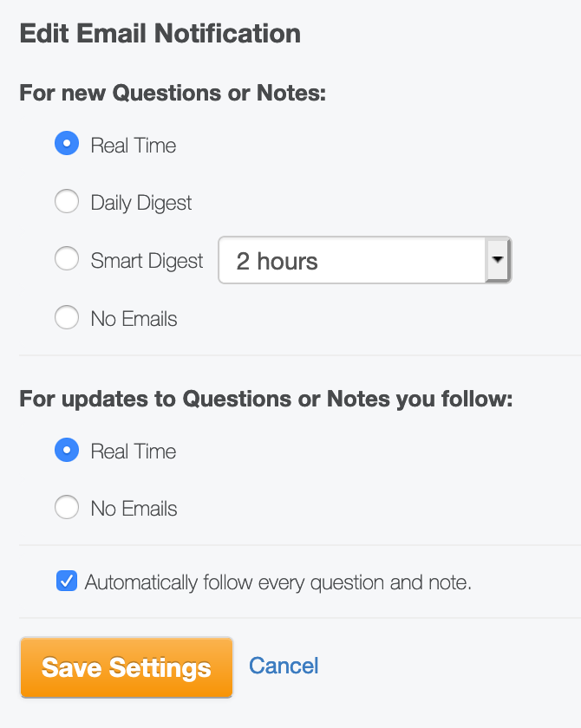This screenshot has width=581, height=728.
Task: Click 'No Emails' label under followed updates
Action: [x=134, y=509]
